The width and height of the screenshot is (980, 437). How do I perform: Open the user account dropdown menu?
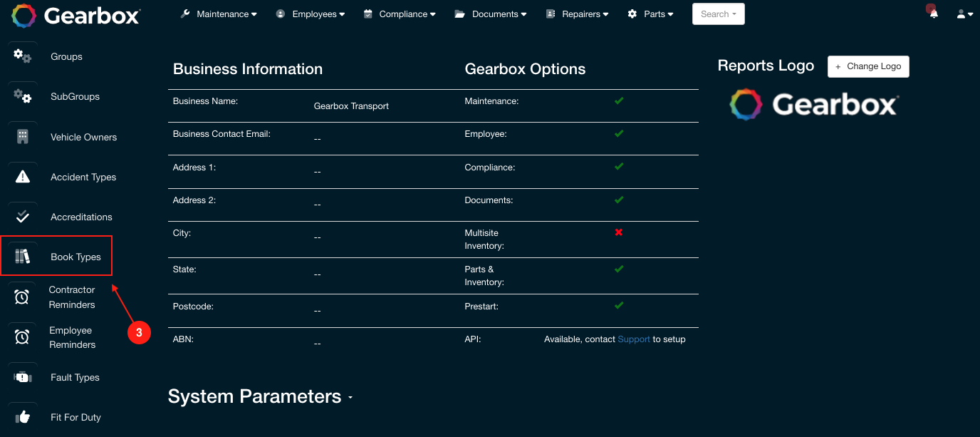point(964,14)
